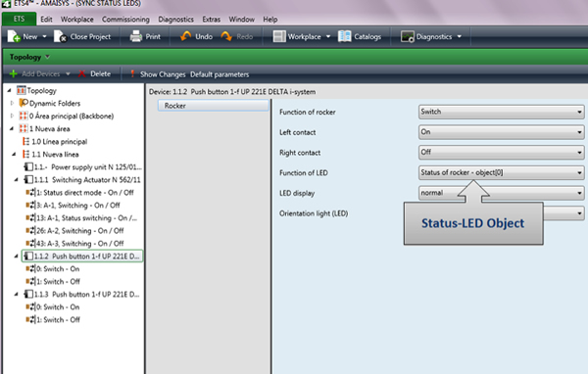Select the Rocker parameter page

tap(214, 106)
